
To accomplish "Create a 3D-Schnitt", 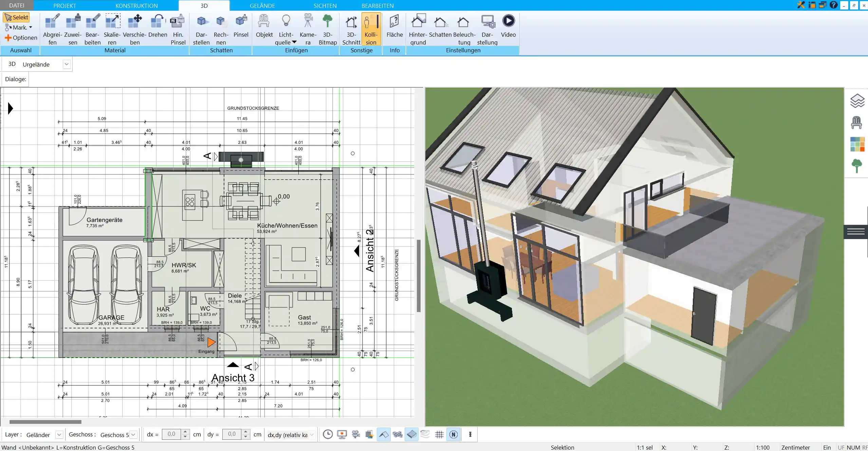I will tap(351, 30).
